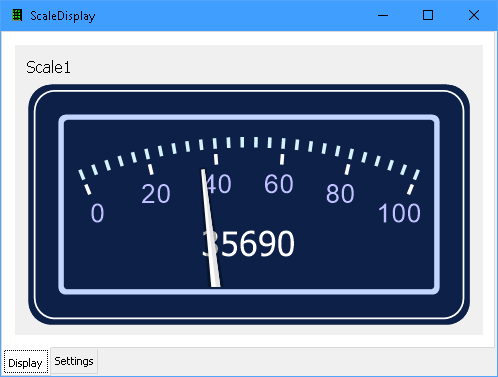Select the Display tab
The height and width of the screenshot is (377, 498).
[26, 362]
